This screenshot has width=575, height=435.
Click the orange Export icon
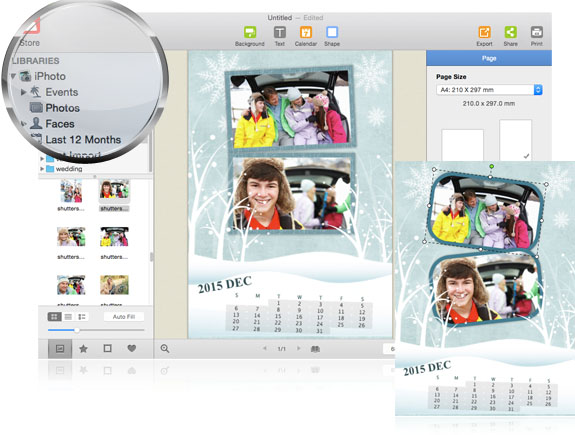coord(484,33)
